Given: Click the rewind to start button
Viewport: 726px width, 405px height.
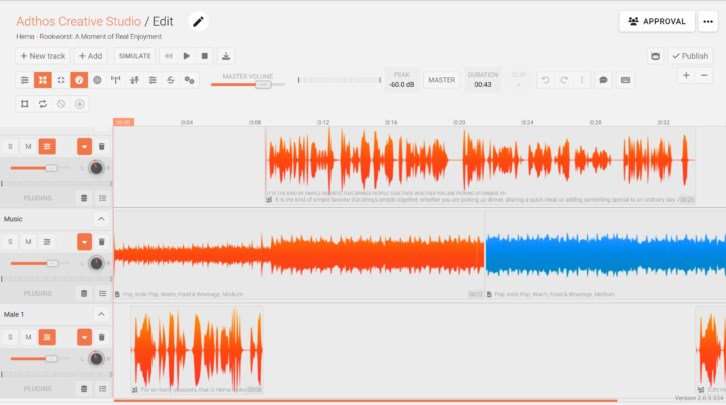Looking at the screenshot, I should pyautogui.click(x=169, y=56).
